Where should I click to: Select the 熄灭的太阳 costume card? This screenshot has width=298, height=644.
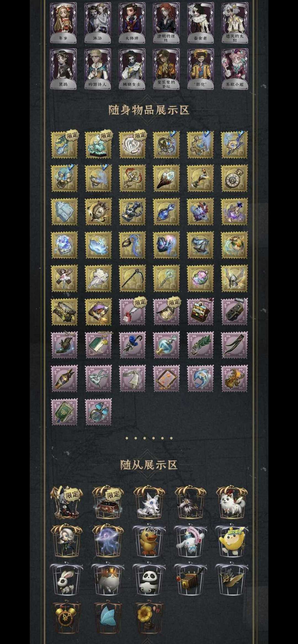click(235, 23)
